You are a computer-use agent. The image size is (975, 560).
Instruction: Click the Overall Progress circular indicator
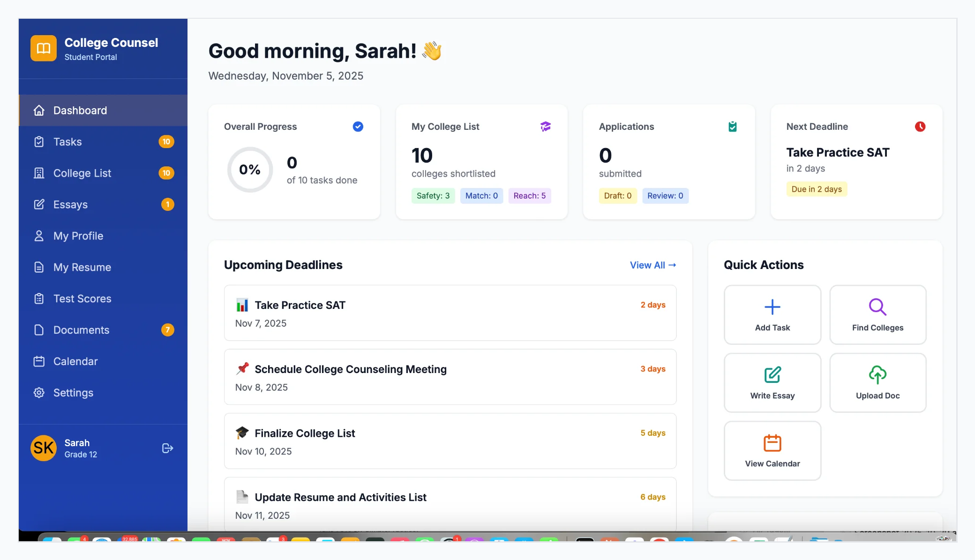coord(250,170)
